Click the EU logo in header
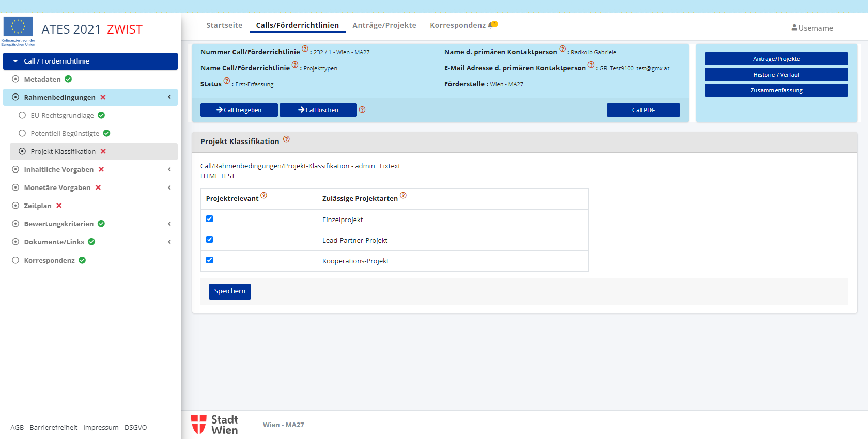The image size is (868, 439). [x=18, y=27]
